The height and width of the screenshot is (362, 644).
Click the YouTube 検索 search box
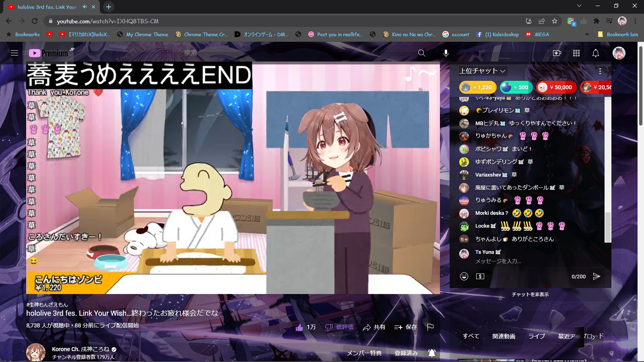click(x=298, y=53)
